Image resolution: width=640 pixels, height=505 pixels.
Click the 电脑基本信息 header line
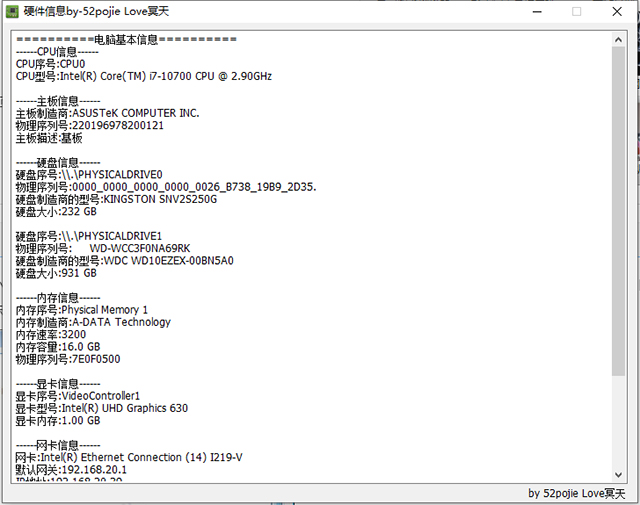(126, 40)
